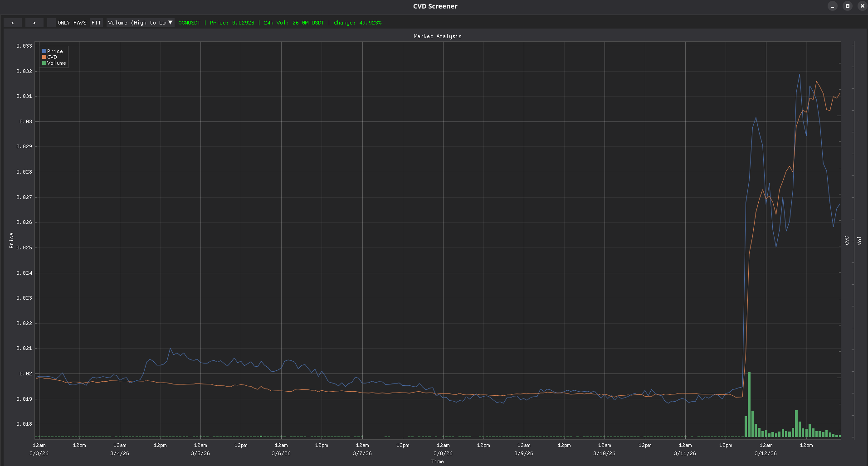The width and height of the screenshot is (868, 466).
Task: Advance to next symbol with the > button
Action: [34, 23]
